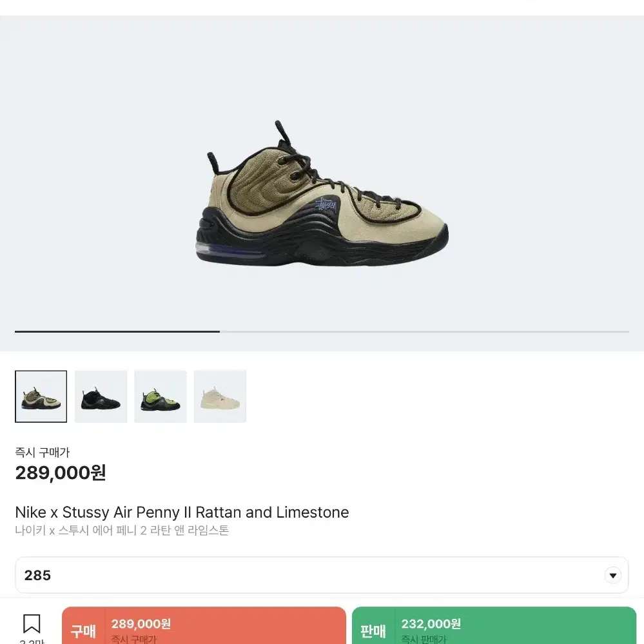Click the filled image carousel progress bar

click(x=117, y=331)
